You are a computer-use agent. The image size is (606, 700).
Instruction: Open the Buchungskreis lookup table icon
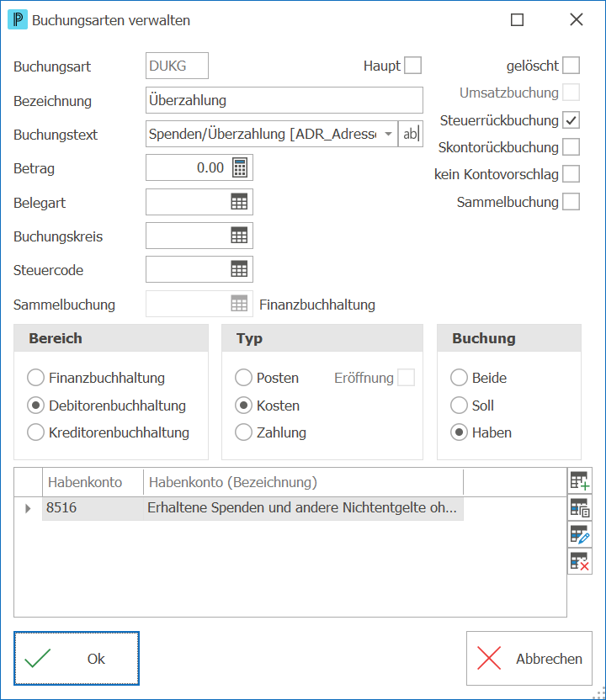click(239, 236)
